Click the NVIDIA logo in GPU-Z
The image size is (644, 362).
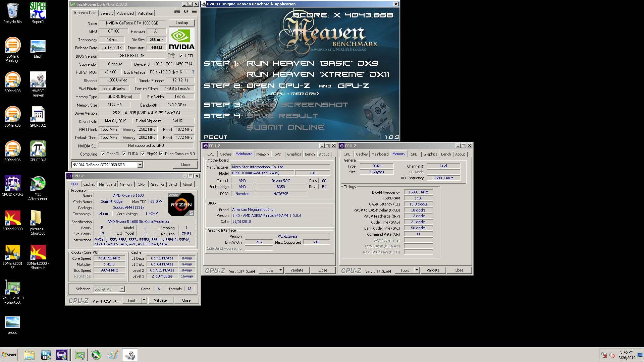coord(181,39)
